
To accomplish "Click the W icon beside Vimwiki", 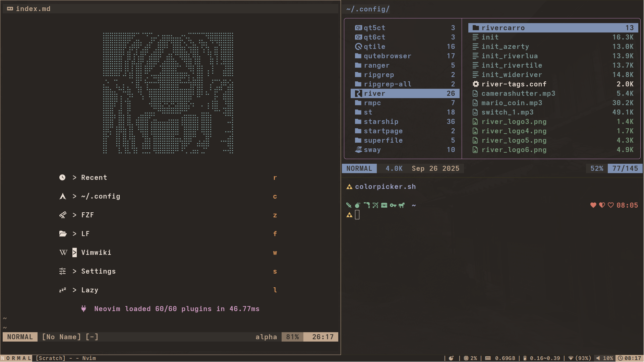I will (63, 252).
